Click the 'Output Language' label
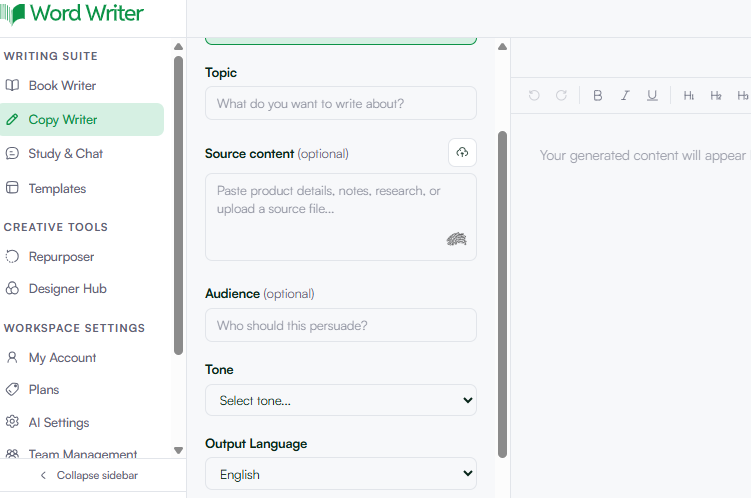Viewport: 751px width, 498px height. click(256, 444)
